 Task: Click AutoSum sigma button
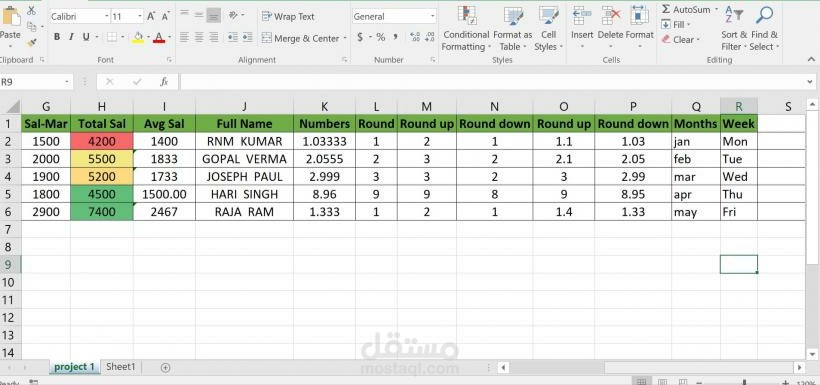[686, 9]
